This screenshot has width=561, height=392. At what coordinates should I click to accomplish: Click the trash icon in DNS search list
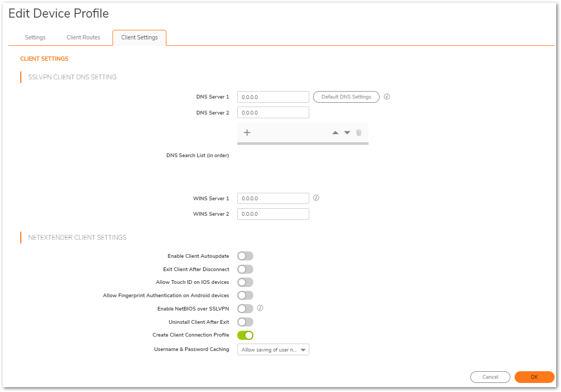click(x=359, y=133)
